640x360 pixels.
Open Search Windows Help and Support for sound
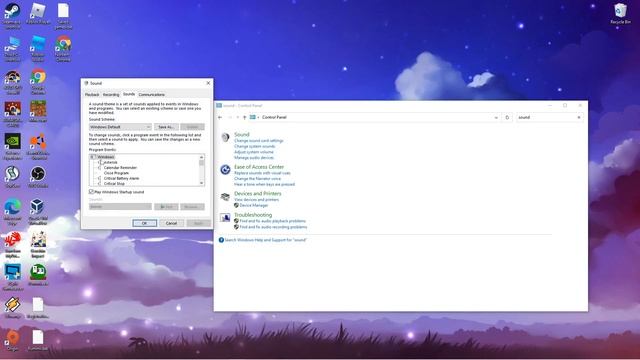coord(265,240)
